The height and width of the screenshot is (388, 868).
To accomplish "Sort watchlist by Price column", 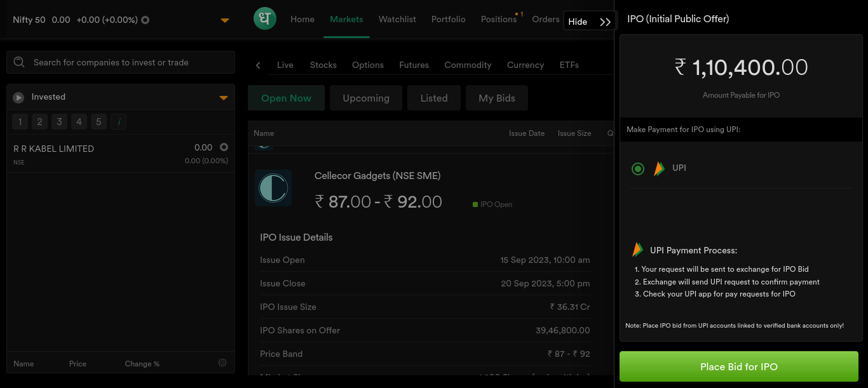I will point(78,364).
